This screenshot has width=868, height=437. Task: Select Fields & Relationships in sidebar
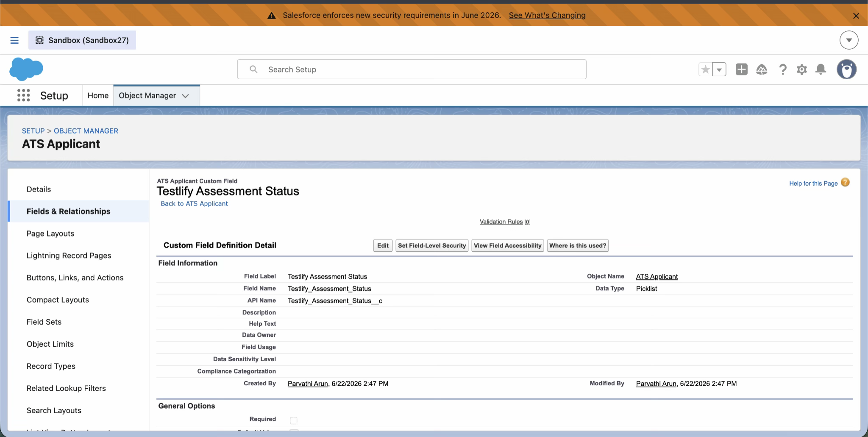coord(68,212)
